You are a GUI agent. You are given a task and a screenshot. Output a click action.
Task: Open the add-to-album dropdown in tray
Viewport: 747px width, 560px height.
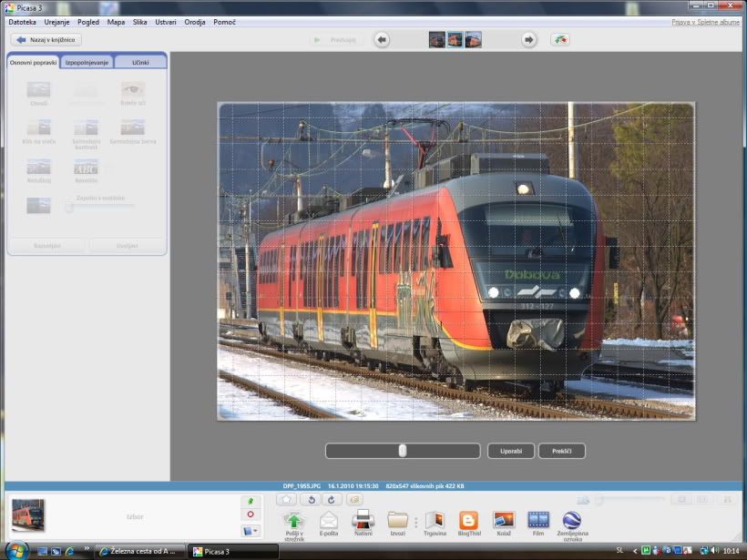tap(251, 530)
